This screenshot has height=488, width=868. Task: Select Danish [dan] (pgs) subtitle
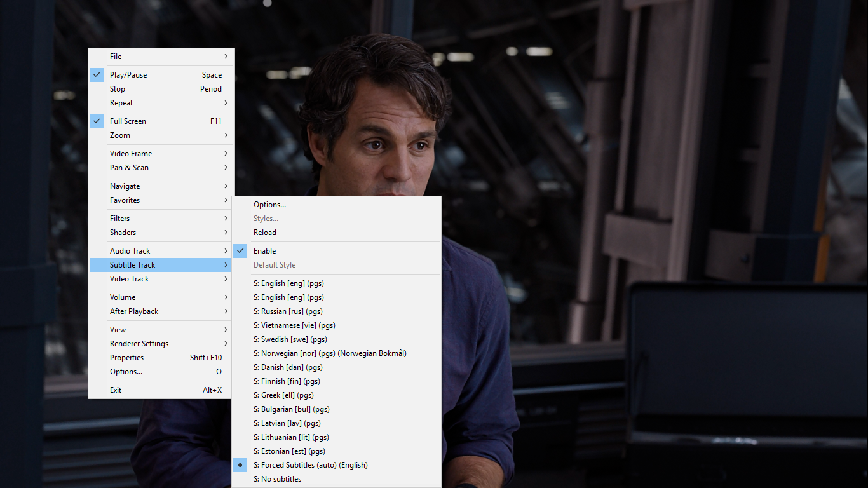tap(336, 367)
